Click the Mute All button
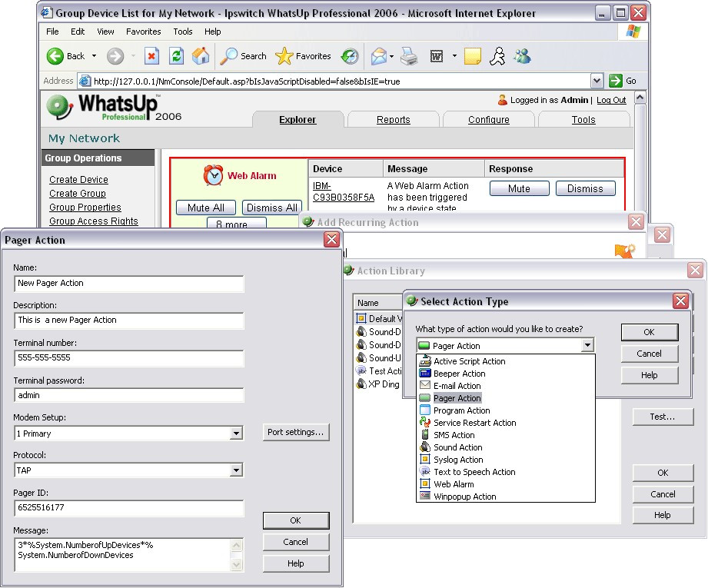 point(206,208)
